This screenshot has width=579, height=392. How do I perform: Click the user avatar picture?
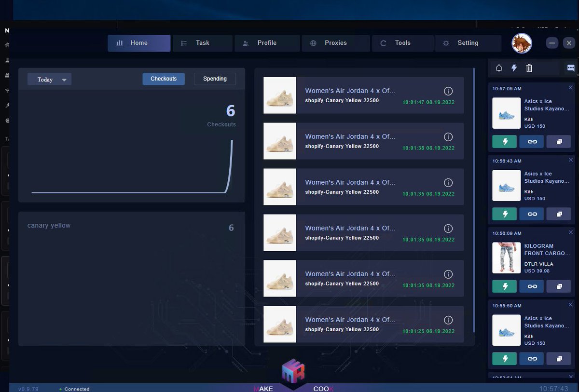[x=522, y=43]
